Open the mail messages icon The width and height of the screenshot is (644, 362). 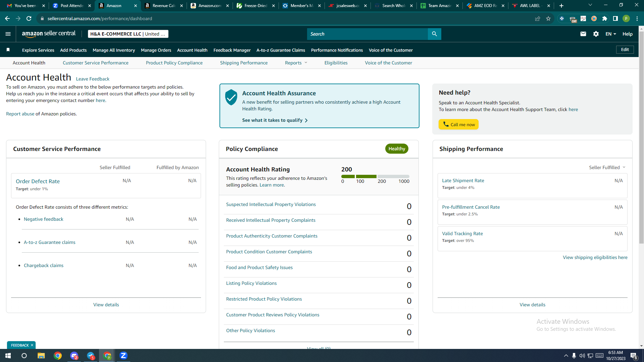[583, 34]
